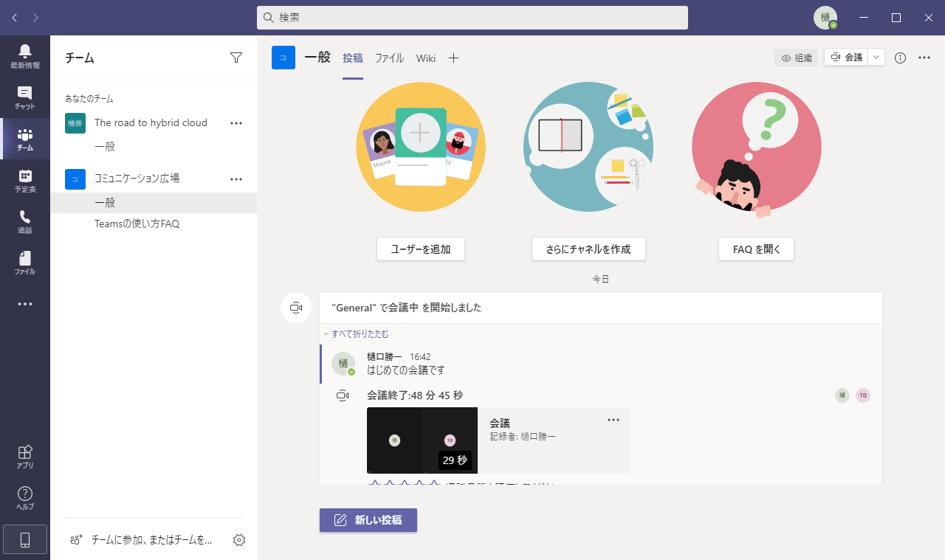Open the Activity (最新情報) bell icon

click(x=25, y=56)
